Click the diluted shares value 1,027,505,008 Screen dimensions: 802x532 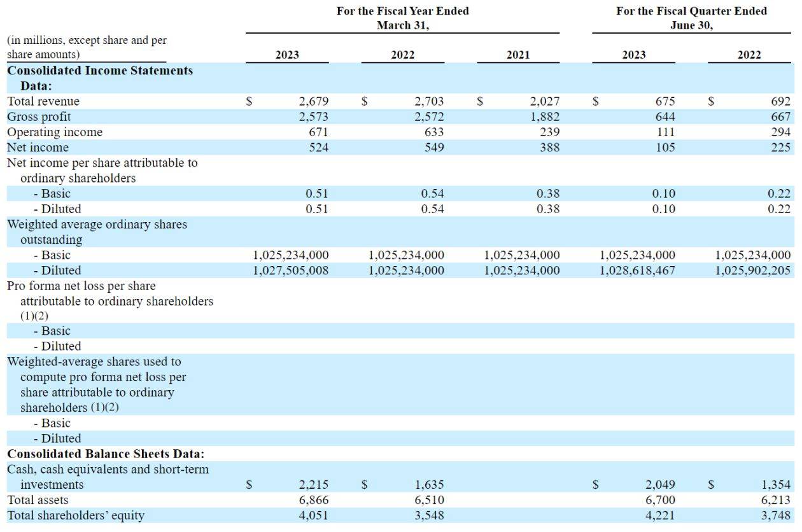point(291,270)
